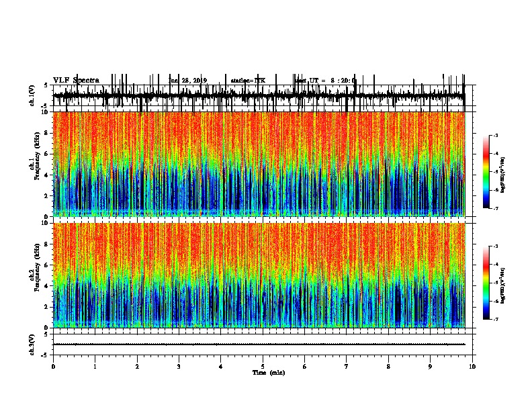This screenshot has height=411, width=532.
Task: Click the ch.2 color bar unit label
Action: (502, 286)
